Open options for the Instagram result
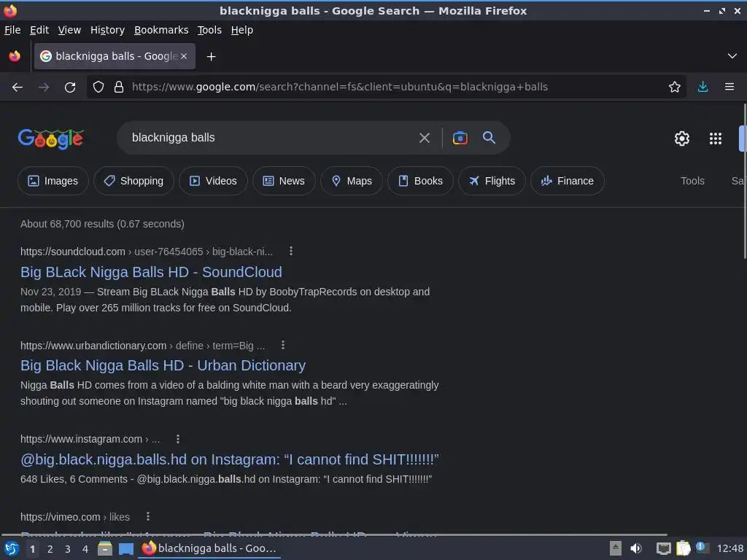Image resolution: width=747 pixels, height=560 pixels. click(x=178, y=438)
